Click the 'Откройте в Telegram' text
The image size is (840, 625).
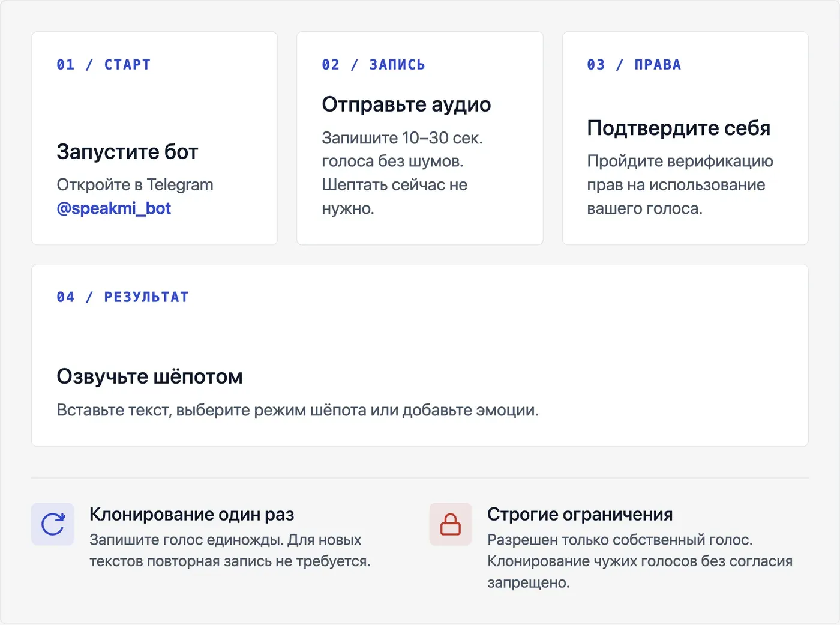[135, 185]
